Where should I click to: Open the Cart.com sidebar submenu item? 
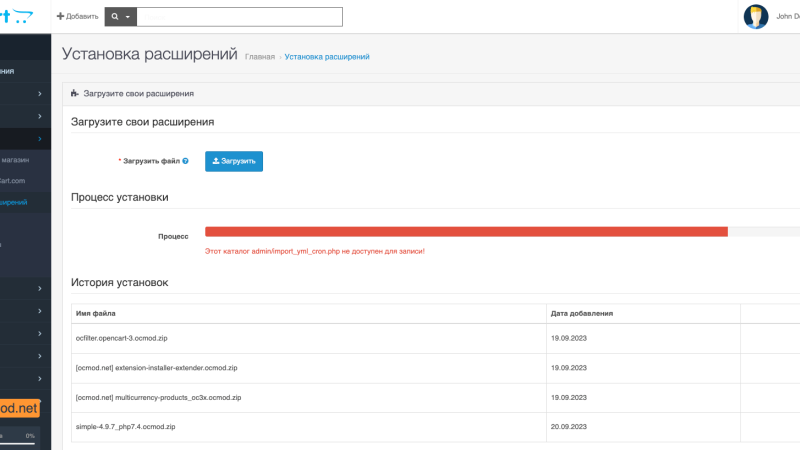coord(12,181)
